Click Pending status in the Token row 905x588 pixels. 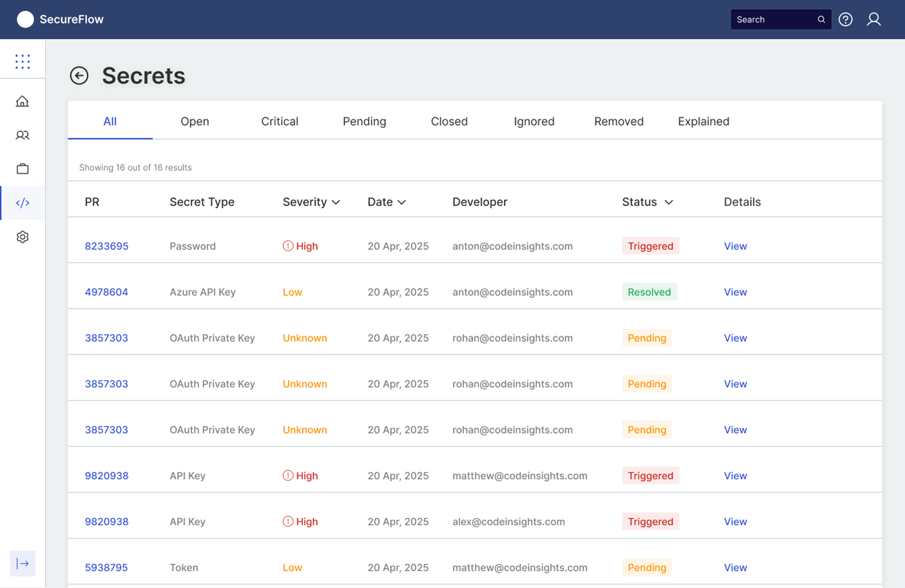647,567
